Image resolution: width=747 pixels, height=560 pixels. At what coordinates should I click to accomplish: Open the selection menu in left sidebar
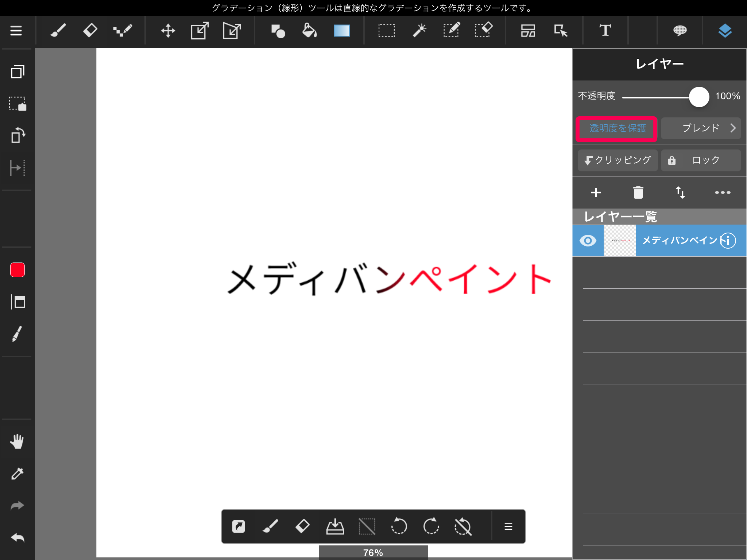coord(18,104)
